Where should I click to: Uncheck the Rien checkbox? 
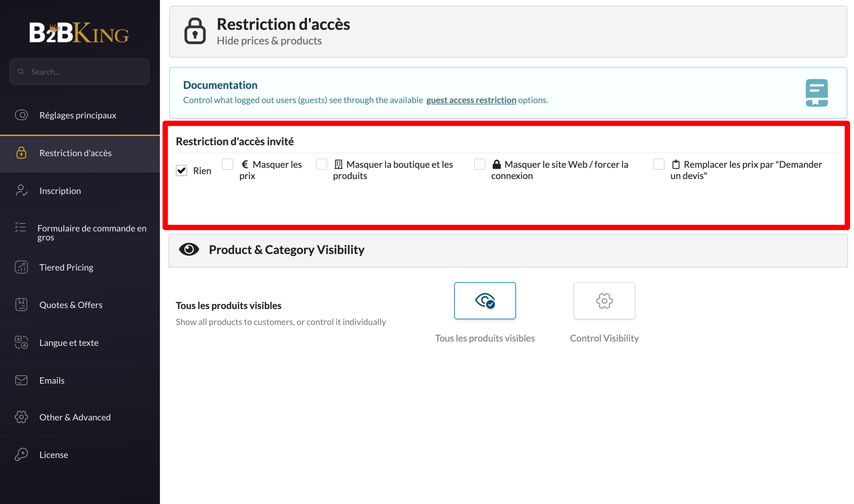pyautogui.click(x=181, y=170)
